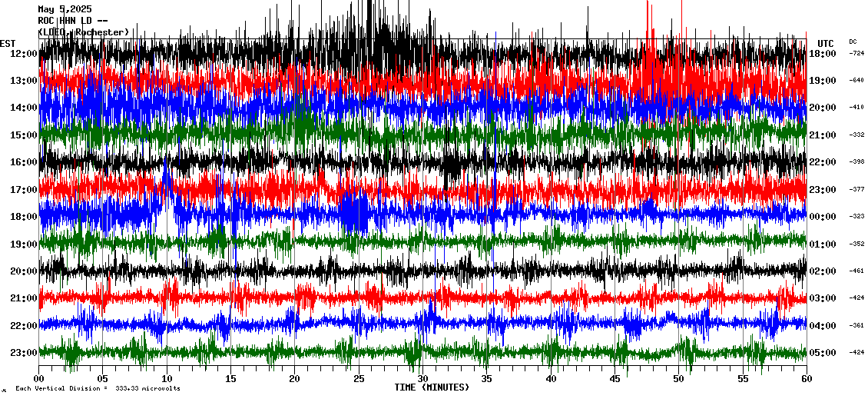Image resolution: width=868 pixels, height=399 pixels.
Task: Click the 18:00 UTC label on right
Action: (x=822, y=54)
